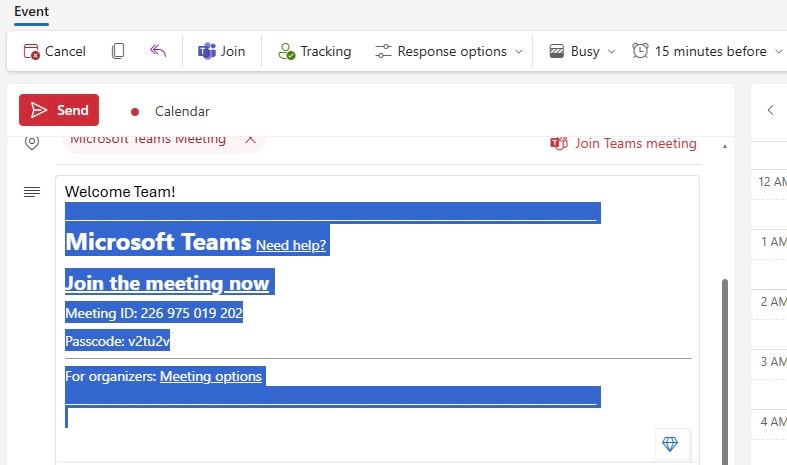Open Tracking attendee responses
787x465 pixels.
[x=315, y=51]
